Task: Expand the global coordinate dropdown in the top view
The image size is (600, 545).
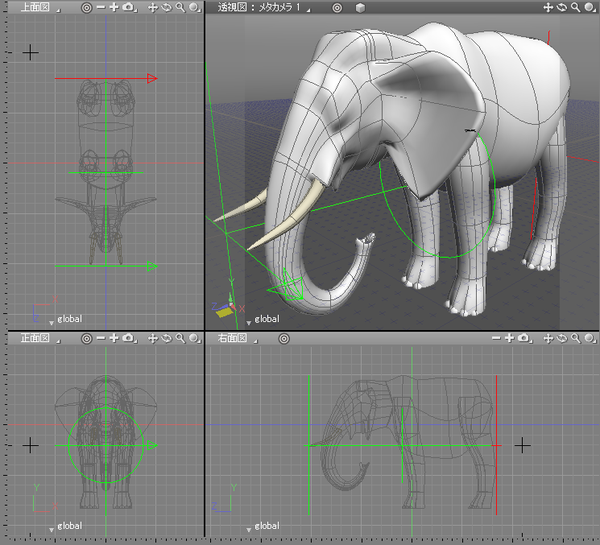Action: [x=63, y=319]
